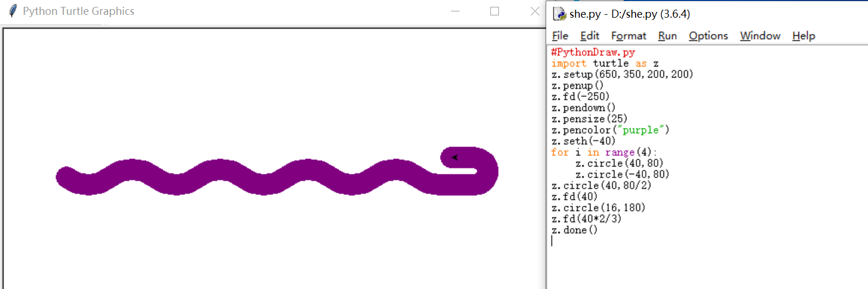The height and width of the screenshot is (289, 868).
Task: Click the import turtle as z line
Action: click(x=605, y=63)
